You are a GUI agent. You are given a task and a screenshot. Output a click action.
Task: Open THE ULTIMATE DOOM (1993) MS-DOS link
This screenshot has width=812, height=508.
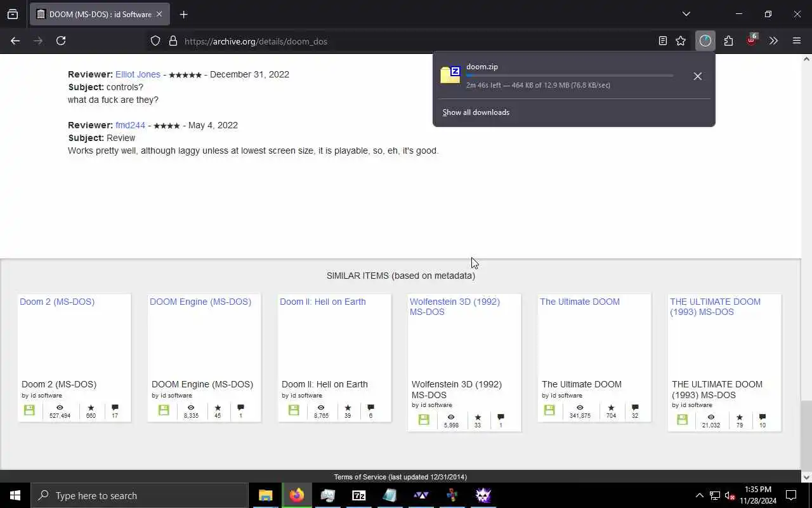(x=715, y=307)
